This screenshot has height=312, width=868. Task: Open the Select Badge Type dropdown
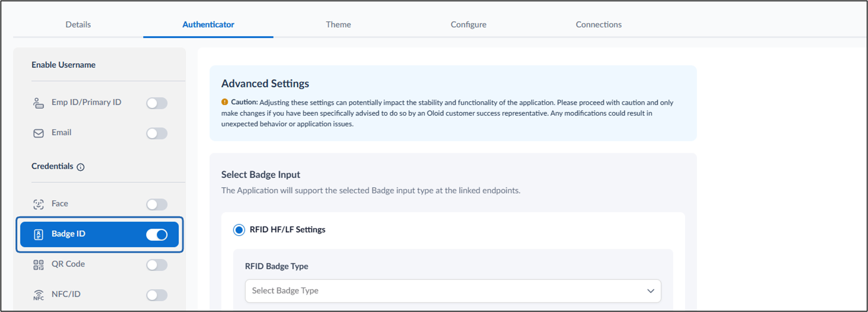coord(453,291)
